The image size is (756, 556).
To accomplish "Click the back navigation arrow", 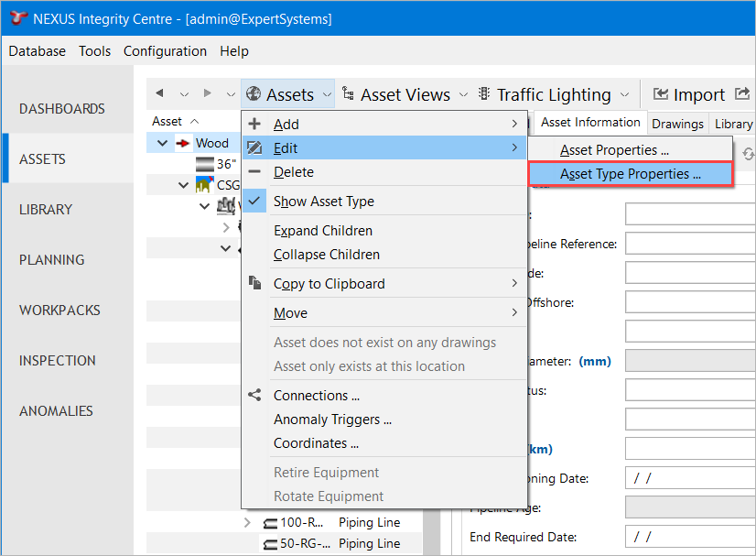I will (160, 94).
